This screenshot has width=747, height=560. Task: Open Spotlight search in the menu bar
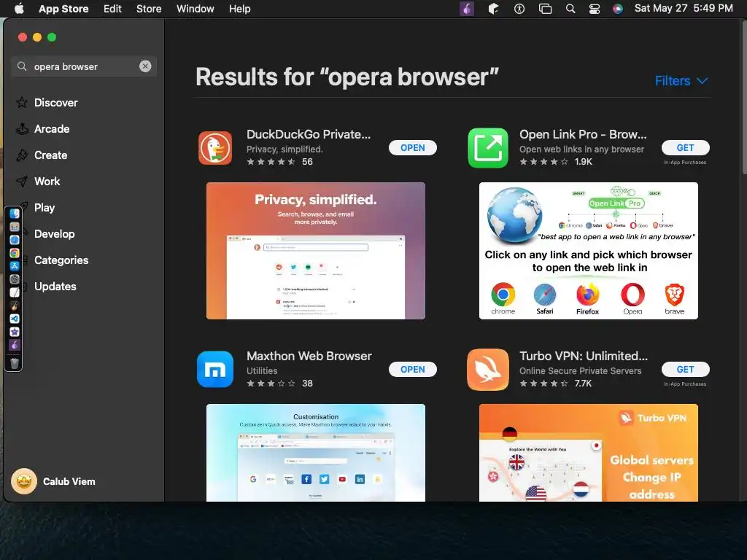pos(570,9)
